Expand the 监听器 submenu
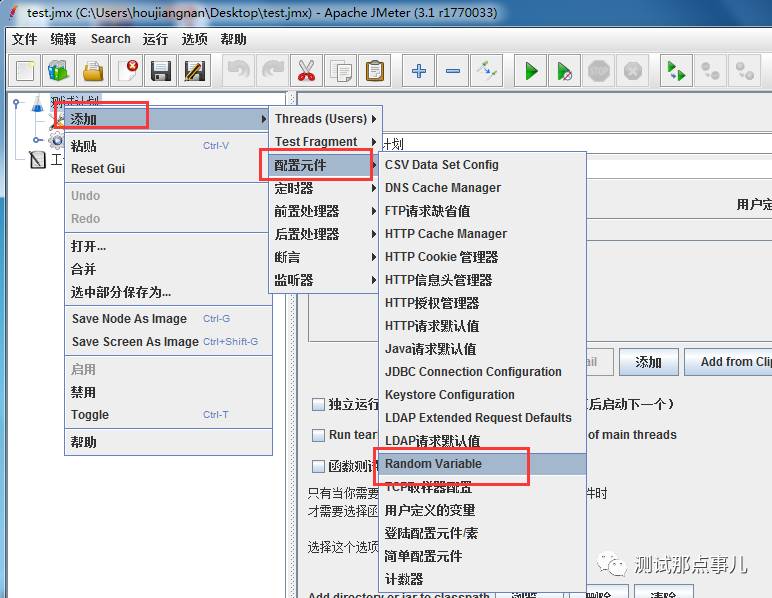This screenshot has width=772, height=598. click(325, 281)
